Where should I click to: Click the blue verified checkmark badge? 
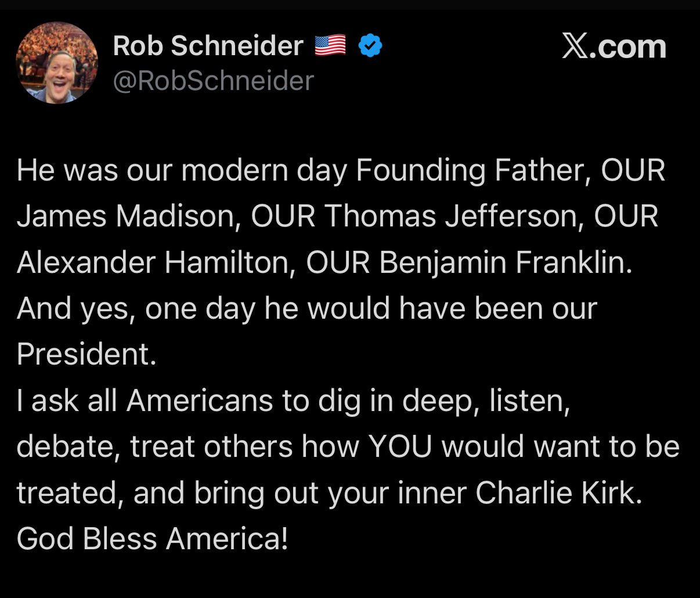(x=370, y=46)
